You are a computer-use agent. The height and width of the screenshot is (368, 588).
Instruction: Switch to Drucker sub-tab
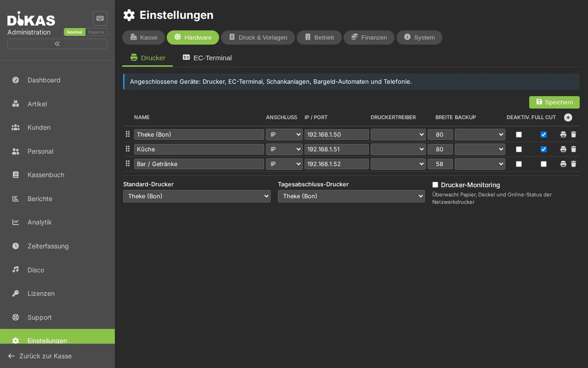tap(147, 58)
